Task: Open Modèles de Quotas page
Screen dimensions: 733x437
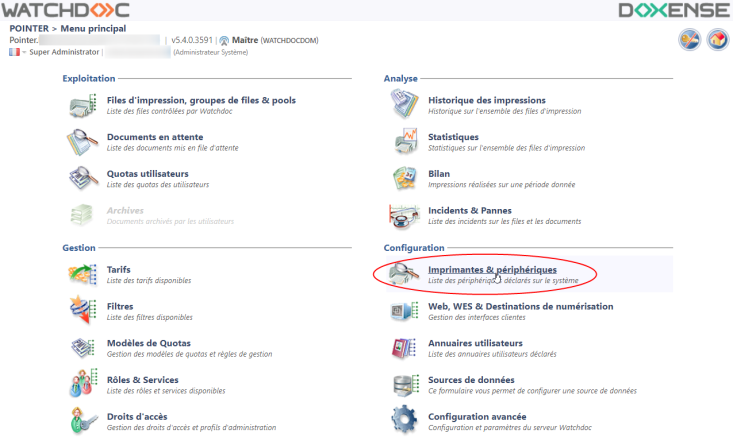Action: [148, 343]
